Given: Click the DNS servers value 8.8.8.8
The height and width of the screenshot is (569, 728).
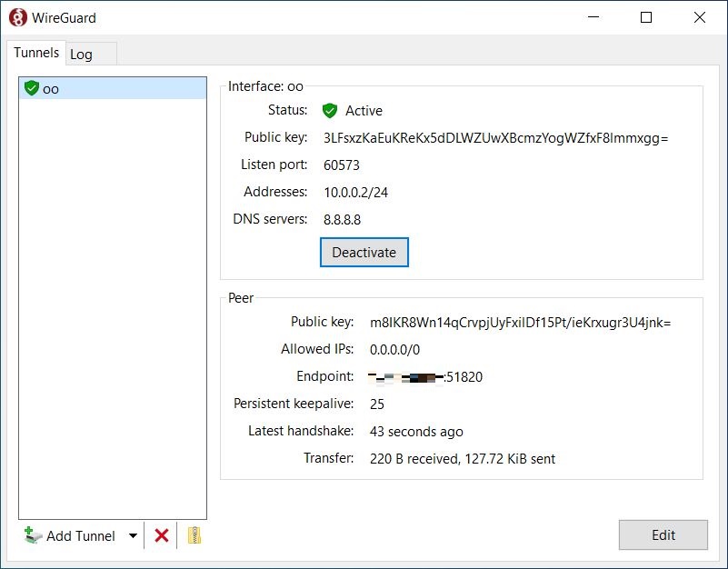Looking at the screenshot, I should [x=343, y=219].
